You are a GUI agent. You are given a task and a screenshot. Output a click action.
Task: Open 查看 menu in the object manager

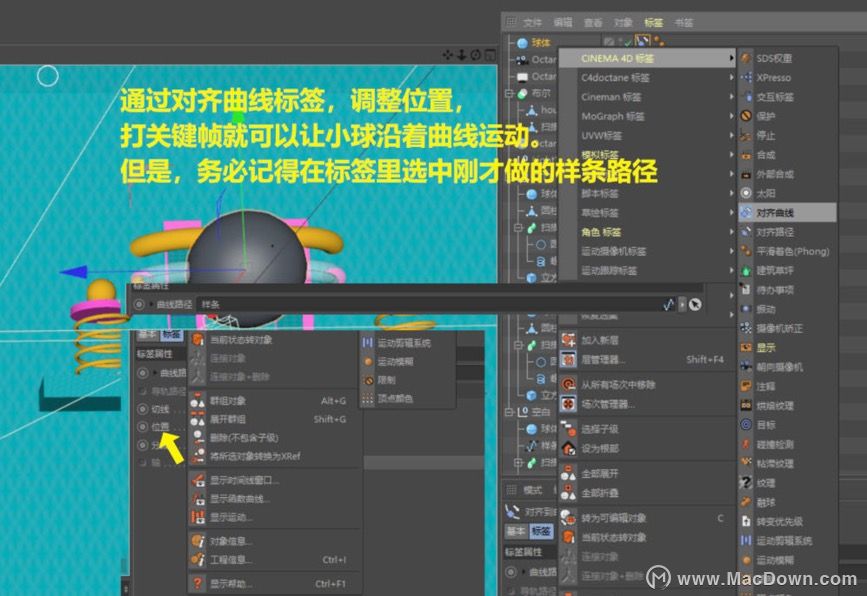coord(593,23)
